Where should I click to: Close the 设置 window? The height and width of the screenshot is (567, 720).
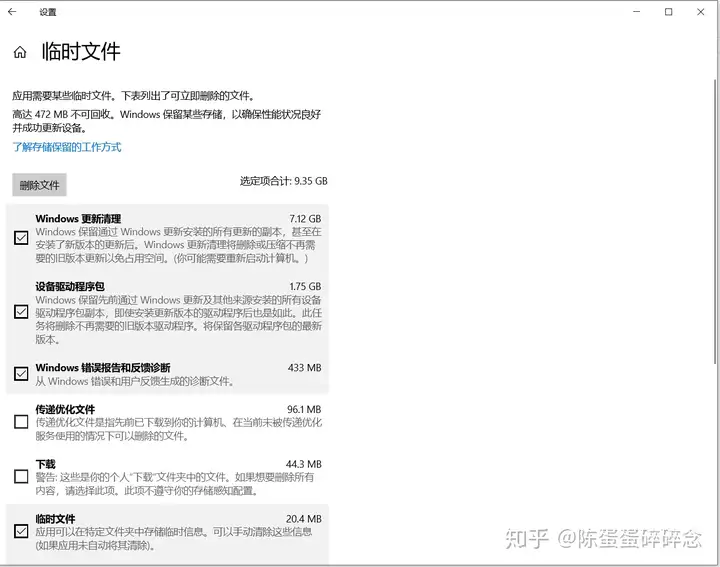[701, 12]
